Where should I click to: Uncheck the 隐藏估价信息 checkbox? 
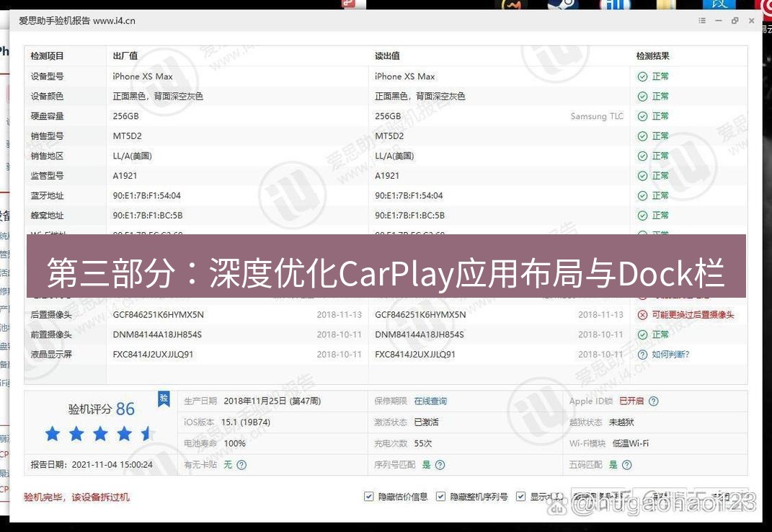[x=368, y=497]
